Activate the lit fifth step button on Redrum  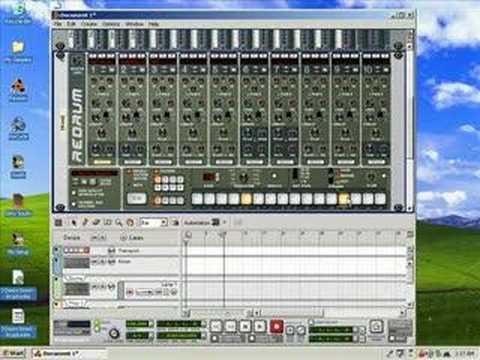pos(246,199)
